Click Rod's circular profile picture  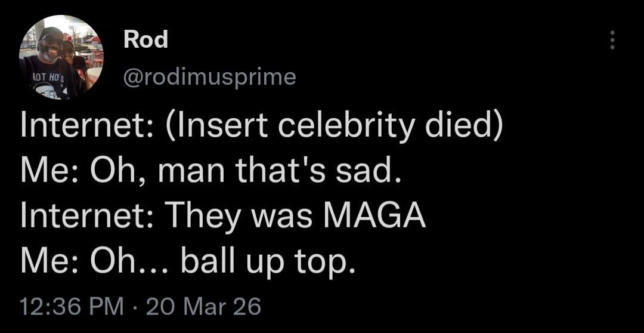pos(61,57)
